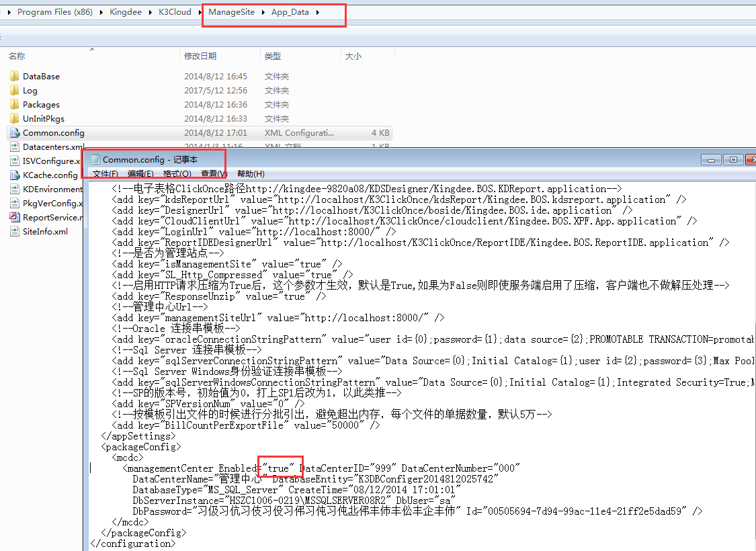Click the Notepad icon in title bar
756x551 pixels.
tap(95, 159)
